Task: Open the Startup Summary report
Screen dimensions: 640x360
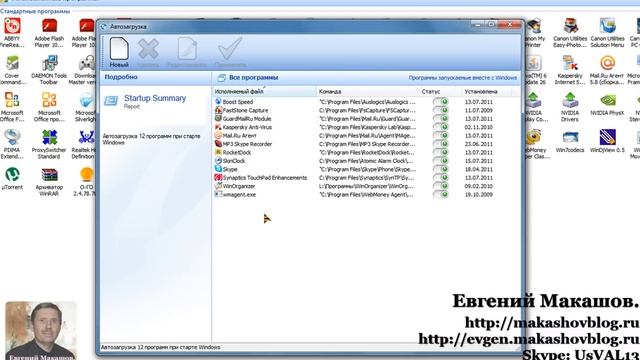Action: [155, 98]
